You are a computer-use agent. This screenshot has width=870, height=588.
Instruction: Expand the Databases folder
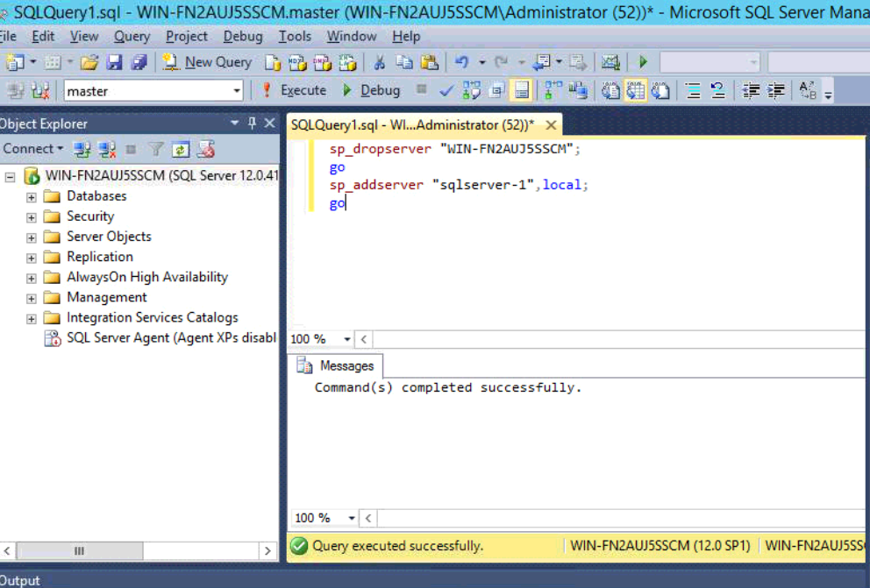pyautogui.click(x=31, y=197)
